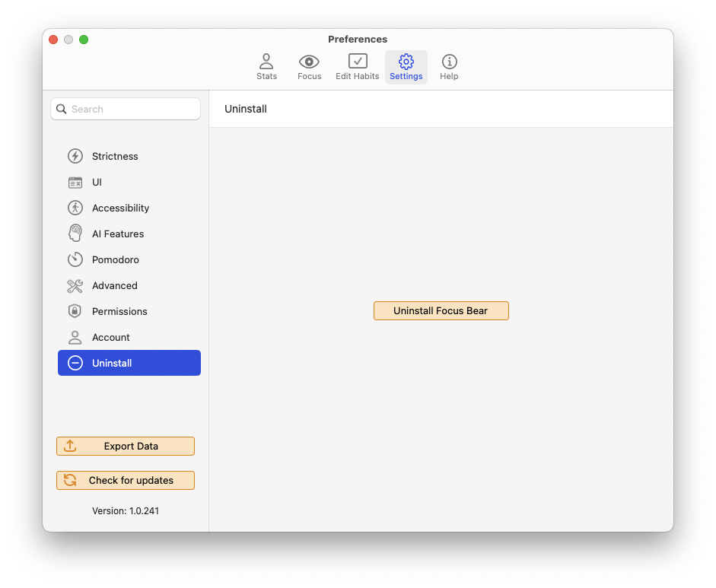Viewport: 716px width, 588px height.
Task: Focus the Search input field
Action: point(126,109)
